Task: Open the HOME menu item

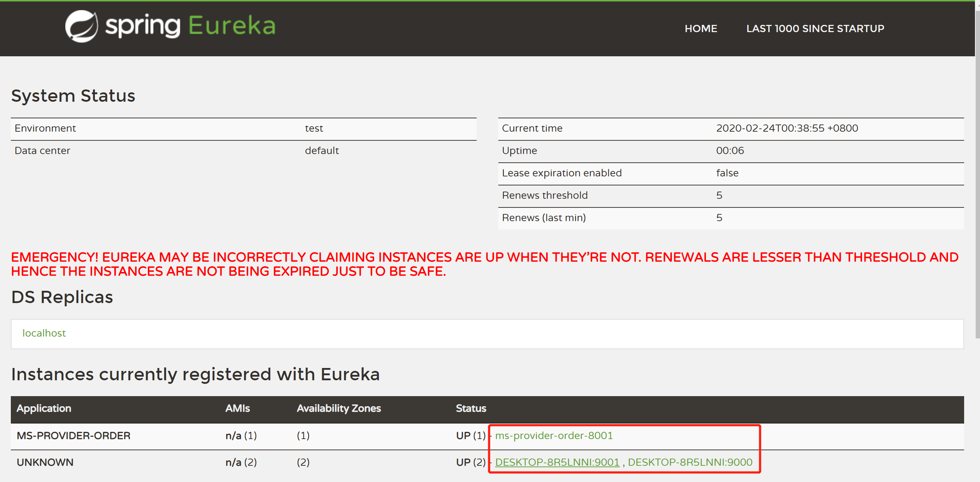Action: pyautogui.click(x=700, y=29)
